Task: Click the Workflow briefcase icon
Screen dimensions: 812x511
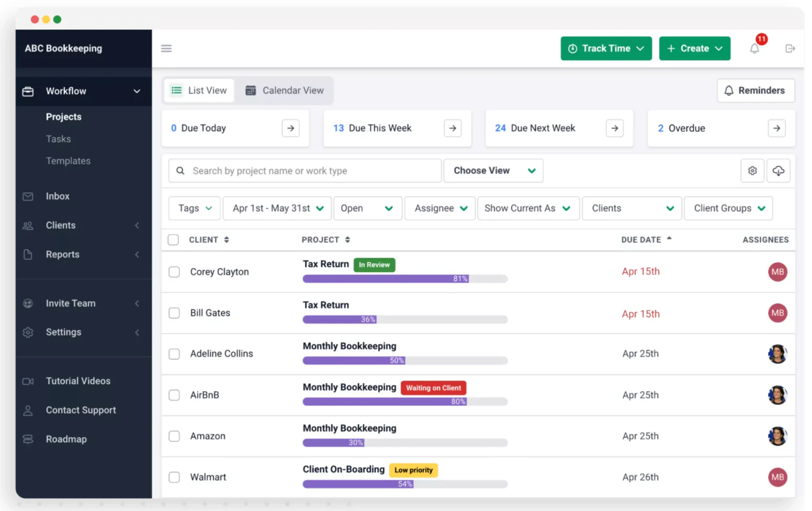Action: click(28, 92)
